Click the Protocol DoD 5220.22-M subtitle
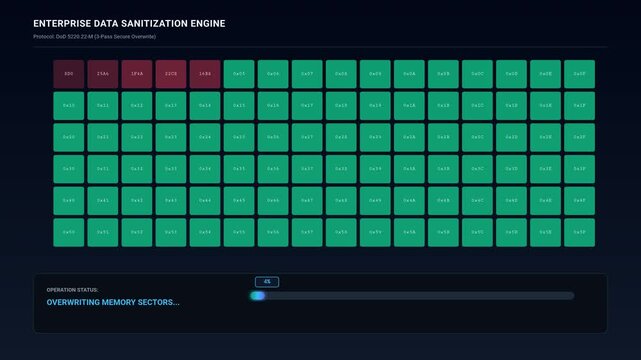Viewport: 641px width, 360px height. (x=94, y=36)
